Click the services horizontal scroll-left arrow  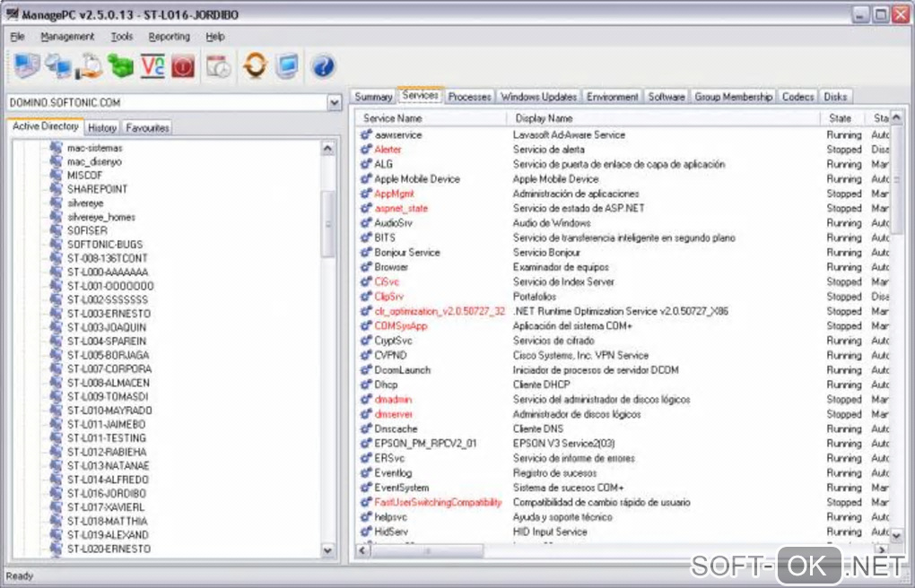[x=363, y=550]
